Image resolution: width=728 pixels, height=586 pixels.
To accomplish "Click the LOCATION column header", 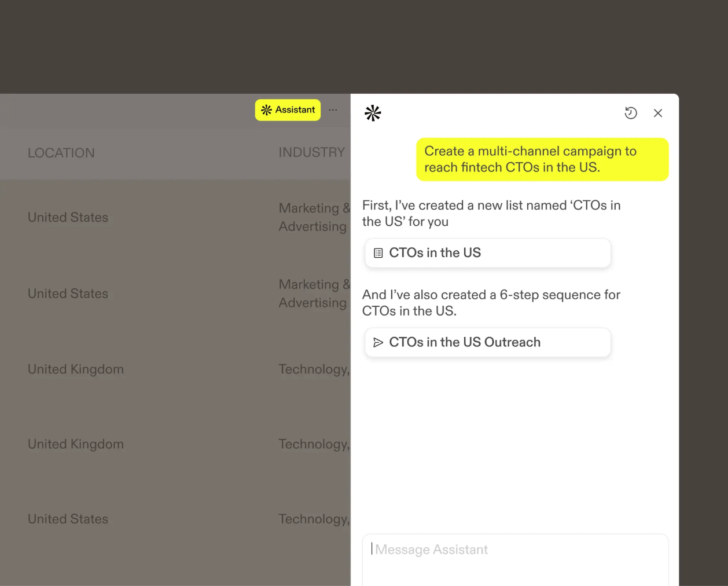I will tap(61, 153).
